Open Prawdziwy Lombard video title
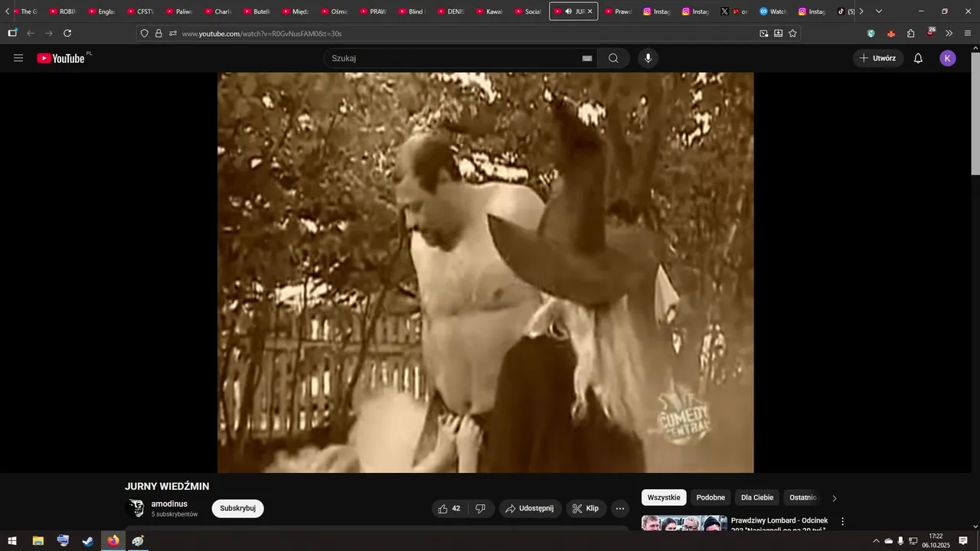The height and width of the screenshot is (551, 980). [x=779, y=525]
